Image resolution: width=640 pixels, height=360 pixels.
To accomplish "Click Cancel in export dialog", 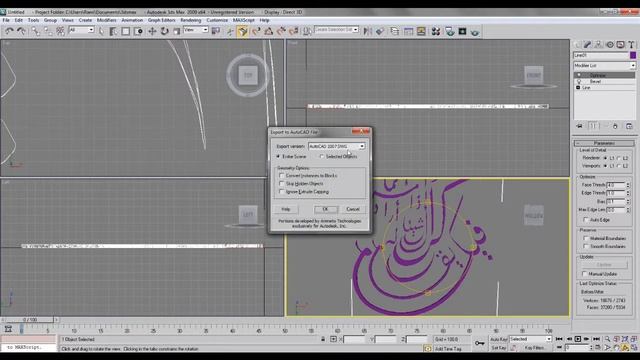I will tap(353, 209).
